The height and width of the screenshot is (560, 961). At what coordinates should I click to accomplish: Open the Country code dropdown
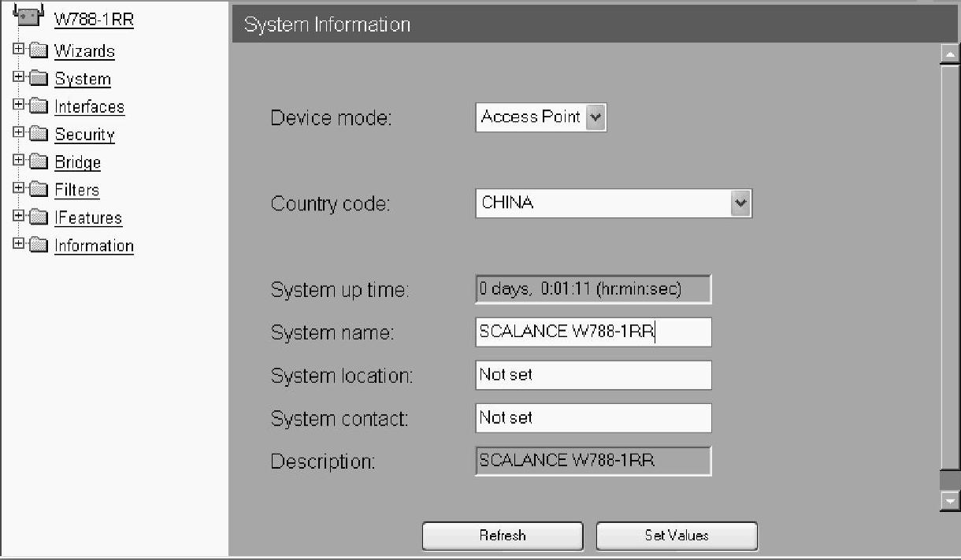(x=614, y=203)
